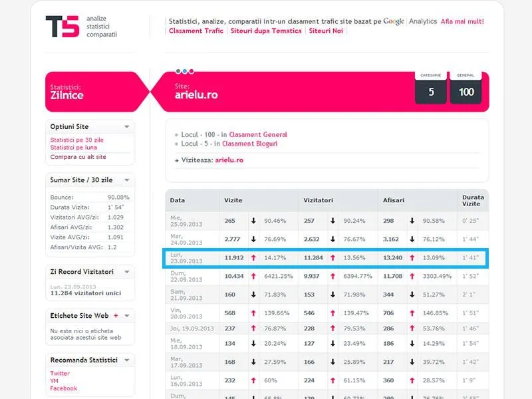This screenshot has height=399, width=532.
Task: Open the Siteuri Noi section
Action: [326, 31]
